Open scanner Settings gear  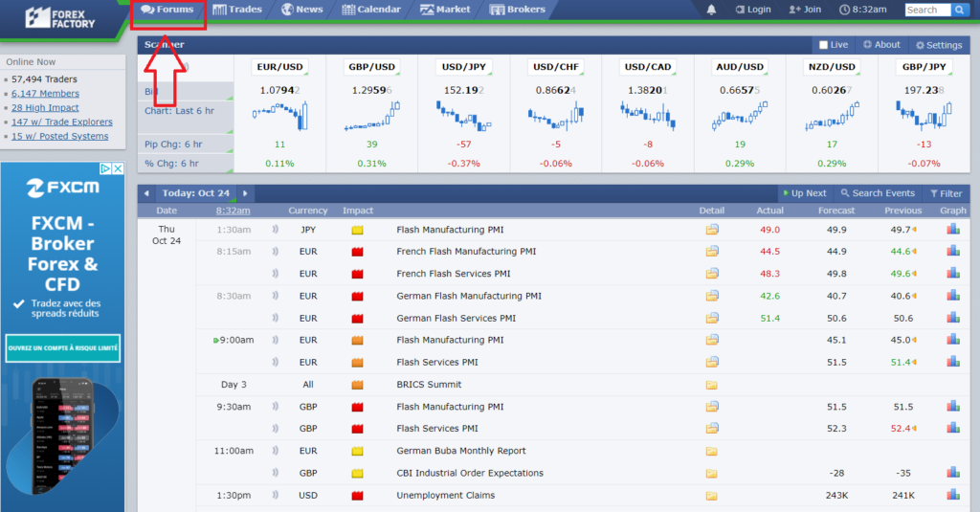pos(939,45)
